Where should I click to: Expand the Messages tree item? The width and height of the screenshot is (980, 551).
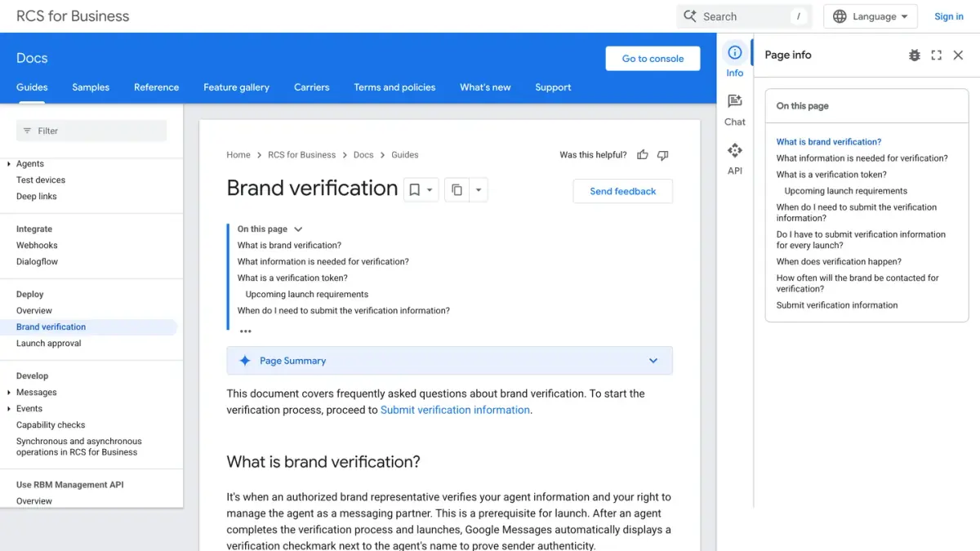(8, 393)
